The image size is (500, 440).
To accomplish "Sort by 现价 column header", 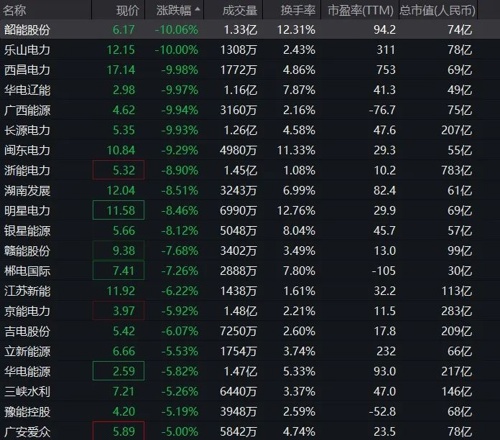I will pyautogui.click(x=127, y=11).
